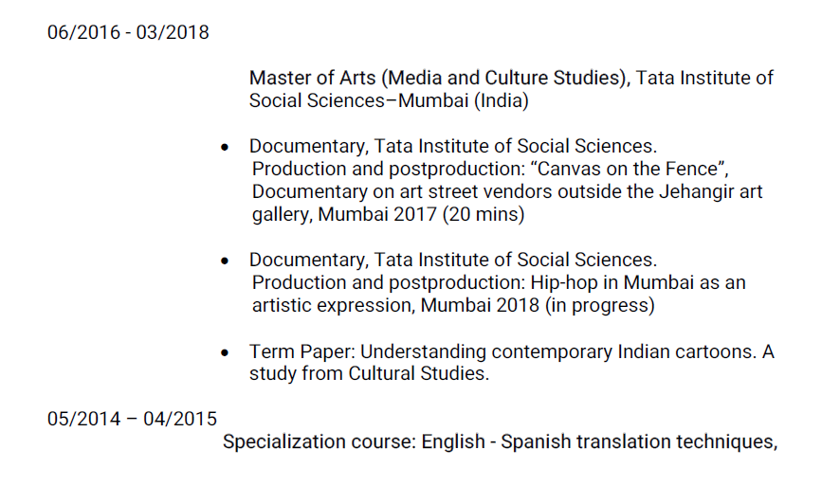Click the first 'Documentary, Tata Institute' line
The height and width of the screenshot is (504, 840).
[x=452, y=147]
